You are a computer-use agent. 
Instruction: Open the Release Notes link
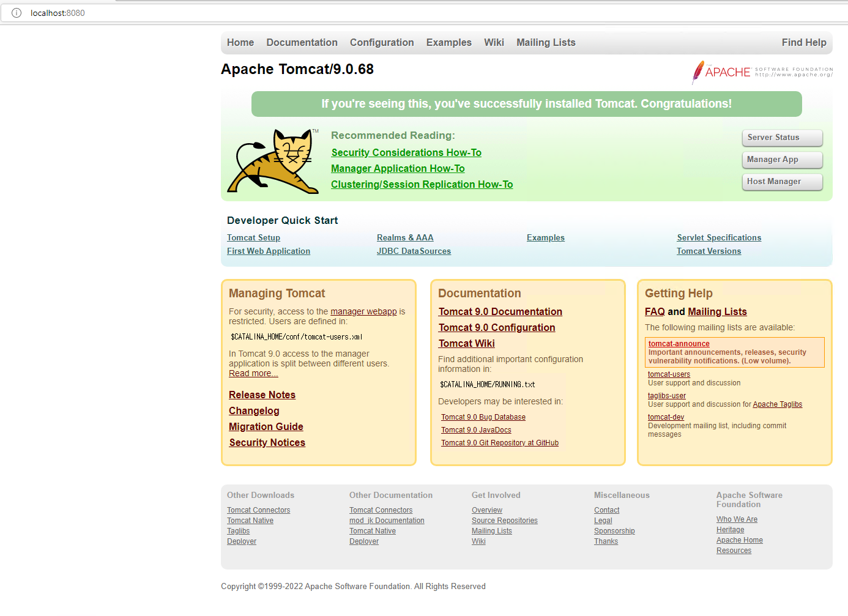tap(262, 395)
